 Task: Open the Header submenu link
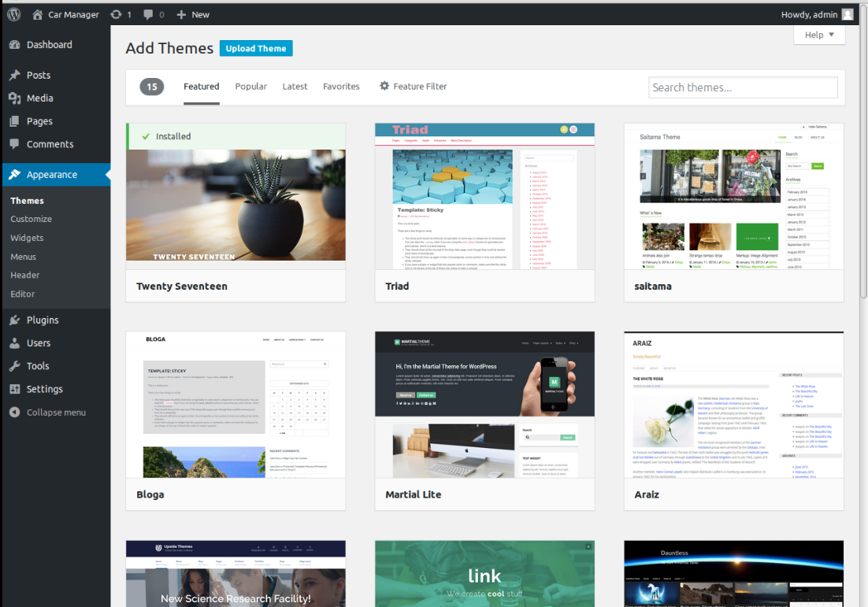(25, 275)
